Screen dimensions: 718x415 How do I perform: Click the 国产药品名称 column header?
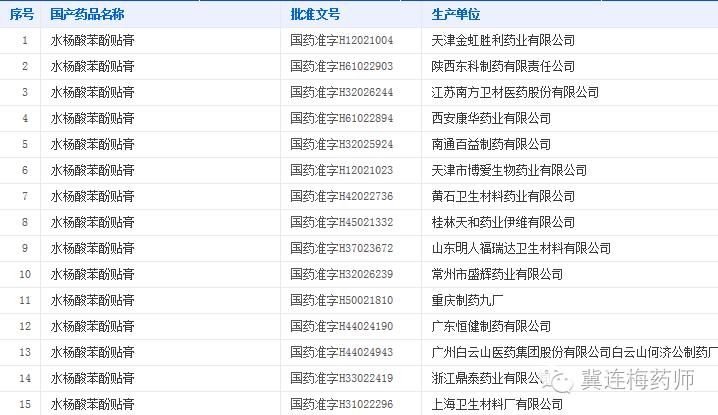click(x=87, y=14)
